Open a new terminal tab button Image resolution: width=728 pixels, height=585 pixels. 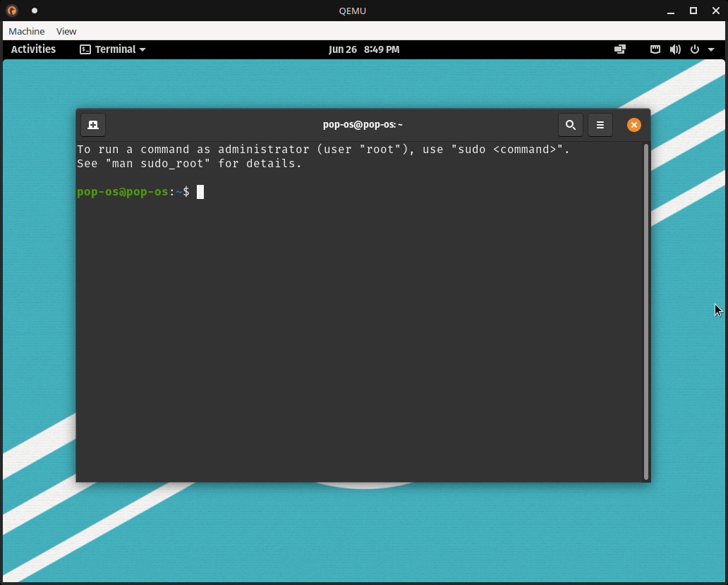pos(93,125)
